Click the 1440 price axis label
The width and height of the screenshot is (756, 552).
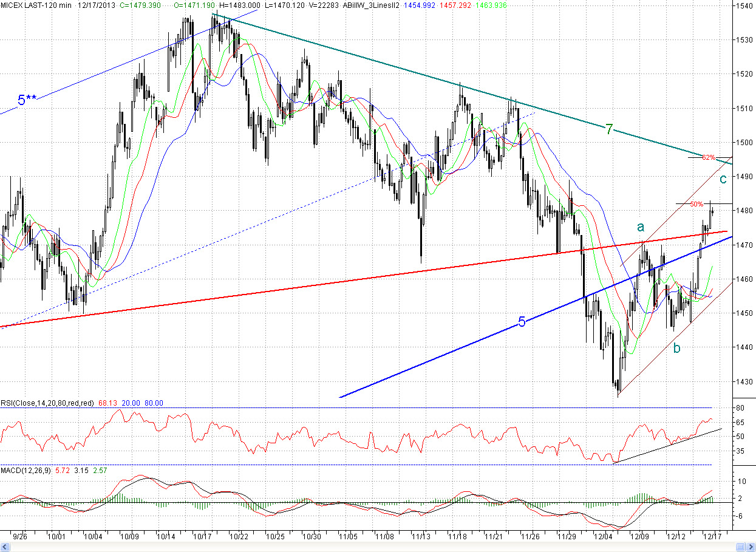click(x=744, y=347)
